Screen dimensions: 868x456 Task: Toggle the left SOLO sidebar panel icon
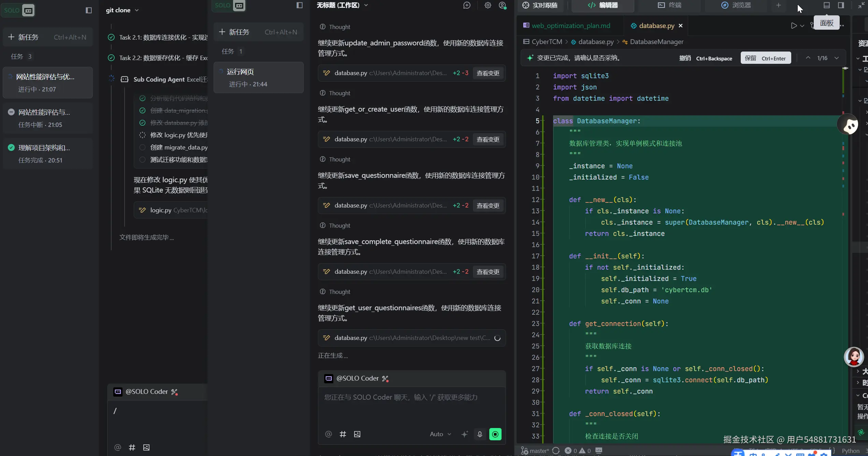(x=89, y=10)
